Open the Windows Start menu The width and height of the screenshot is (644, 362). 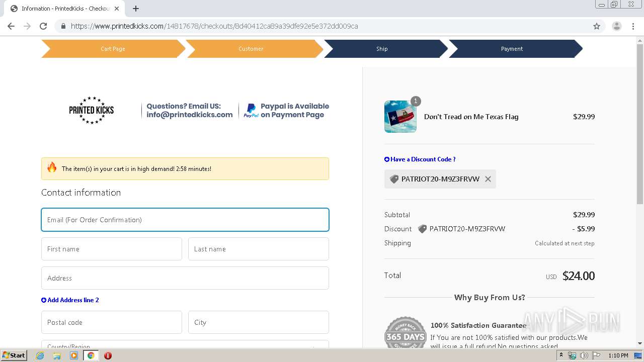point(14,355)
